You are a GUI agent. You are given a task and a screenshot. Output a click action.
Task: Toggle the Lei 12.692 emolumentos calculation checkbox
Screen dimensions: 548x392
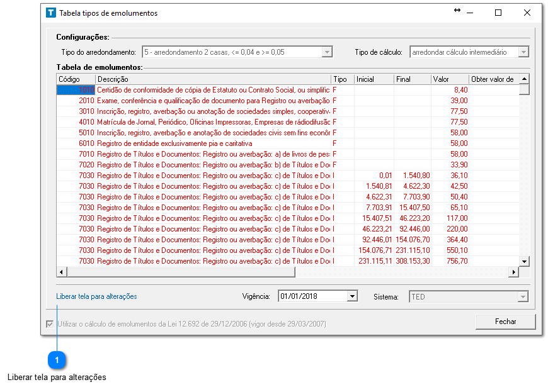pyautogui.click(x=50, y=324)
